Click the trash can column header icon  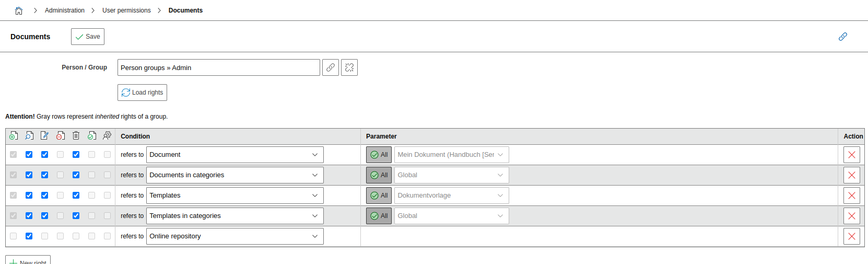tap(76, 136)
